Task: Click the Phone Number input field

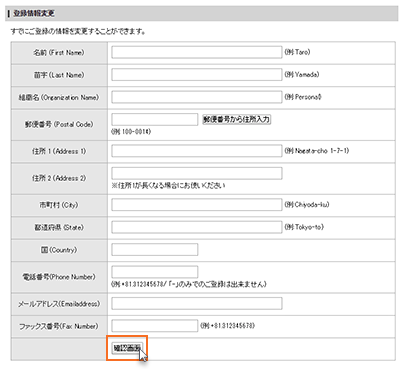Action: click(155, 272)
